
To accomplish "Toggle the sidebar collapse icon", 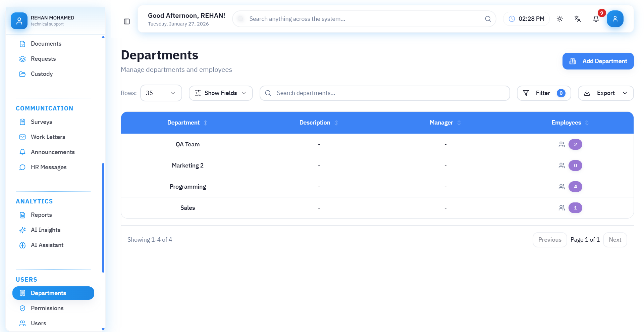I will pos(127,21).
